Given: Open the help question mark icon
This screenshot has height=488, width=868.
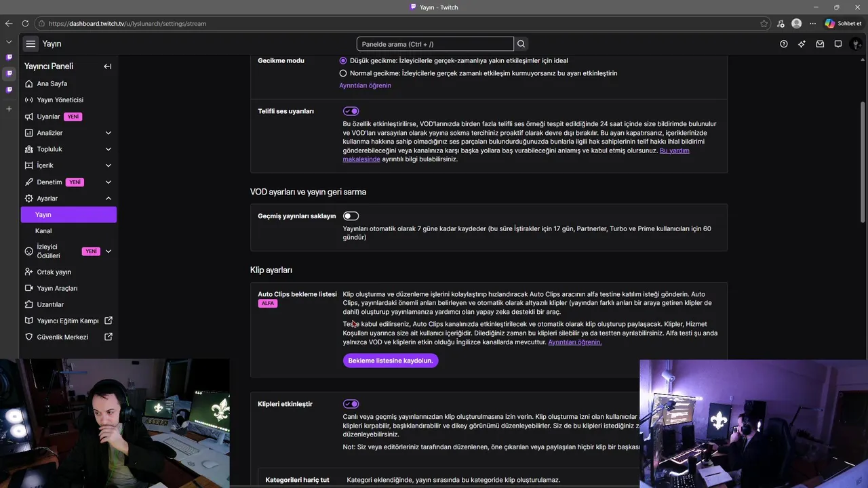Looking at the screenshot, I should 784,44.
